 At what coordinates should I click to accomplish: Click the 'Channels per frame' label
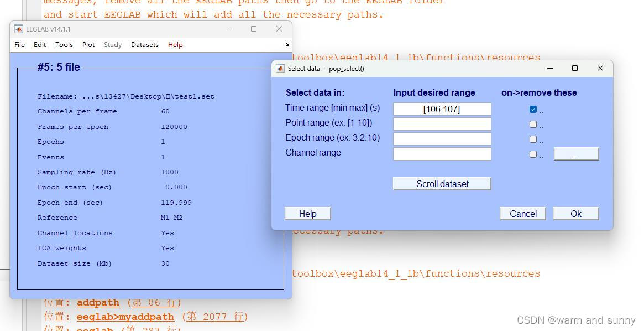77,111
